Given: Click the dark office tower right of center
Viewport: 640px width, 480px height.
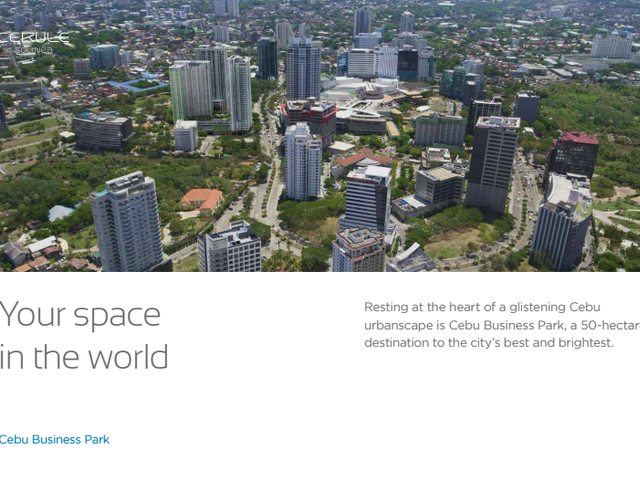Looking at the screenshot, I should coord(492,165).
